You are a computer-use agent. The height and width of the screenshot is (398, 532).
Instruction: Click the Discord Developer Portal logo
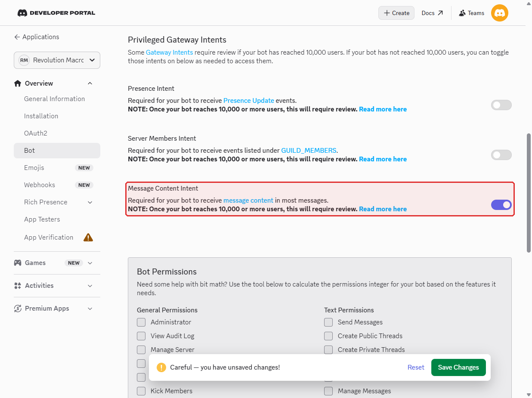click(56, 13)
